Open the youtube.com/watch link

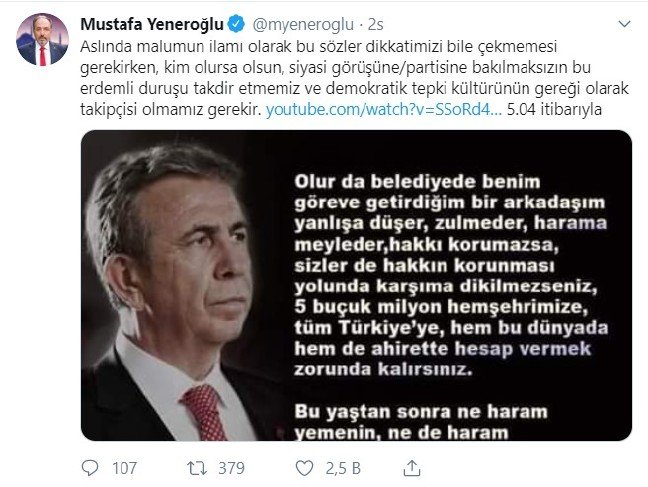tap(384, 110)
